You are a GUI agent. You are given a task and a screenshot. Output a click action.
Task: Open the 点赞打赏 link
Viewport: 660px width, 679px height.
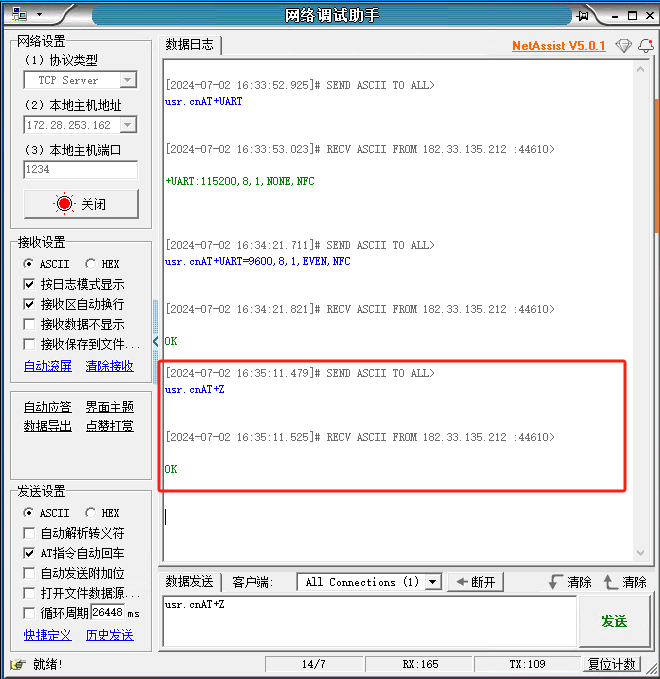coord(110,426)
